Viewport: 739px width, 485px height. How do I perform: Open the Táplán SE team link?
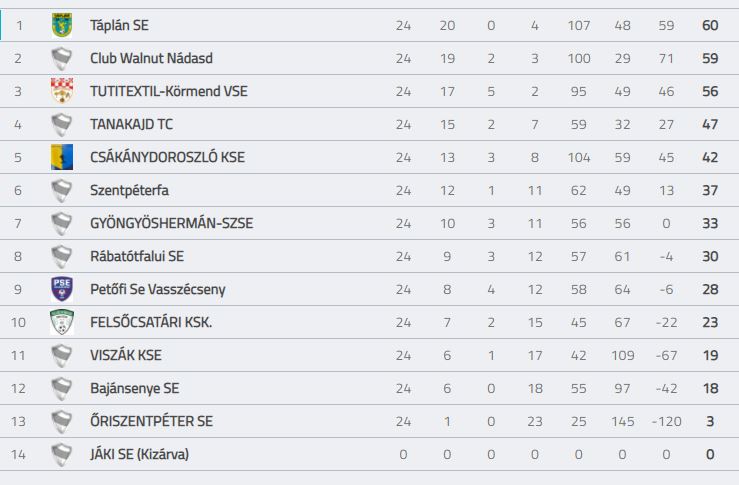[119, 25]
